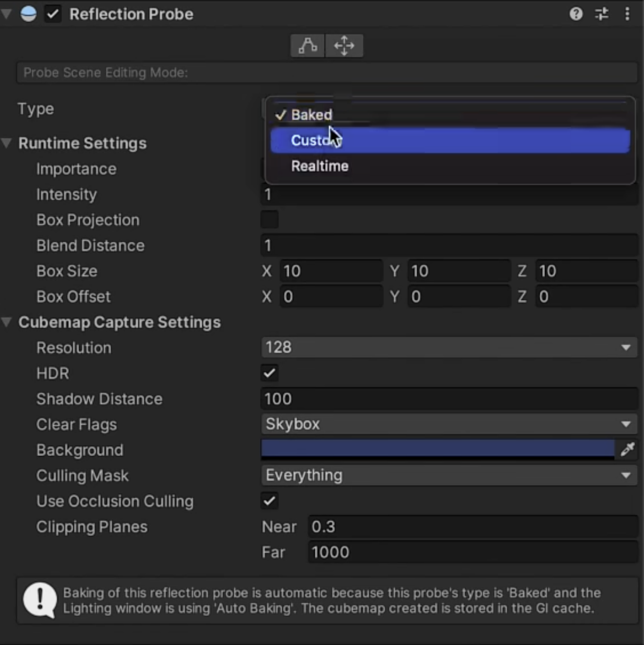Click the Background color swatch
The height and width of the screenshot is (645, 644).
pos(437,449)
